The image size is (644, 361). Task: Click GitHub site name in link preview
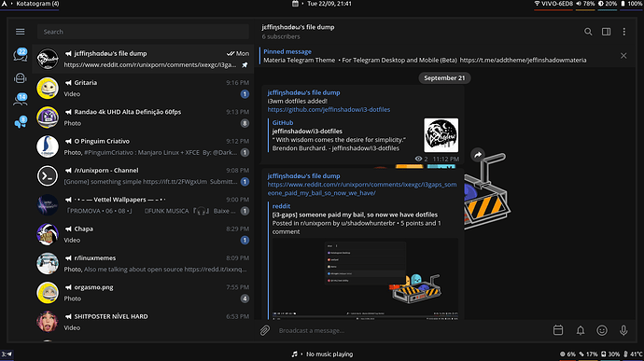(283, 122)
